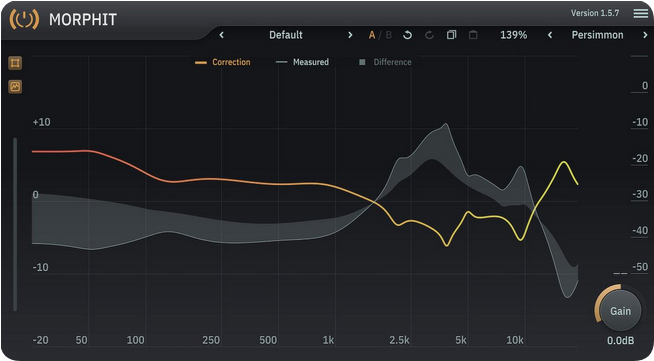Click the +10 dB axis label

(x=41, y=122)
